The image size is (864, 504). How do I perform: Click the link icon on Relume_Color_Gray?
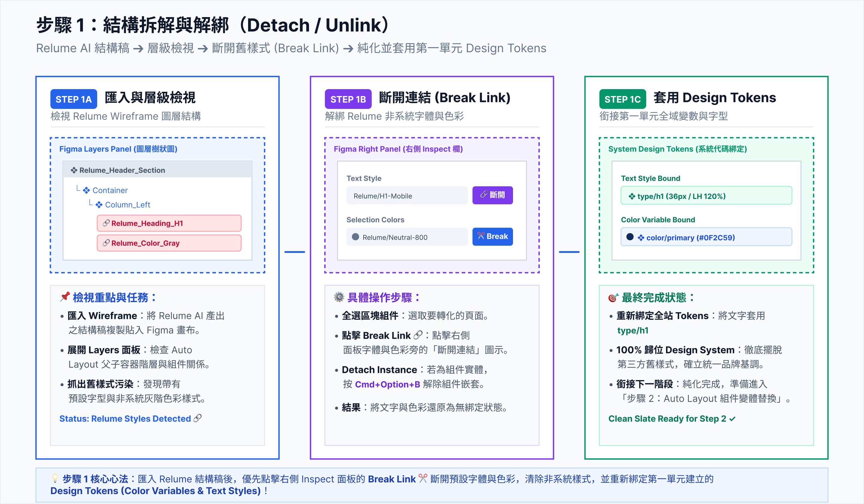(106, 243)
